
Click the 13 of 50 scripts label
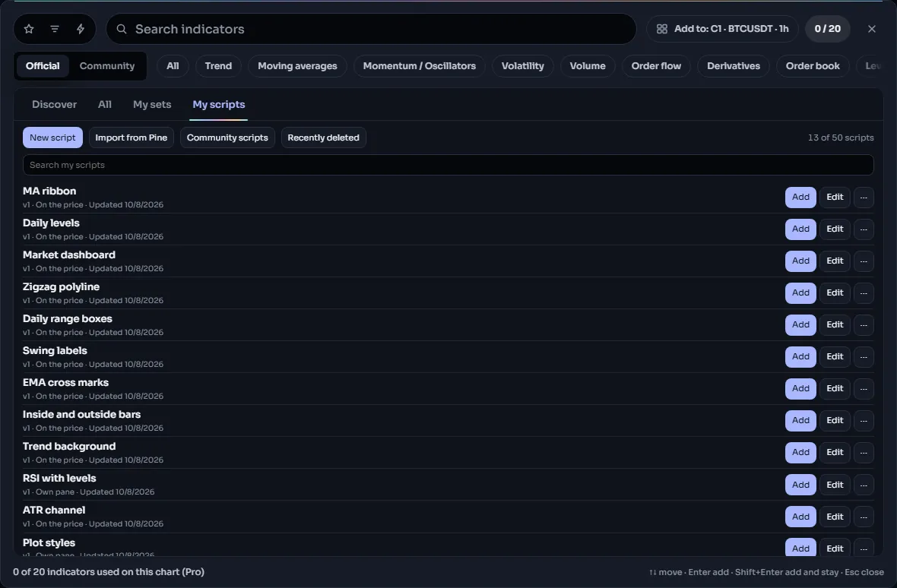point(840,138)
